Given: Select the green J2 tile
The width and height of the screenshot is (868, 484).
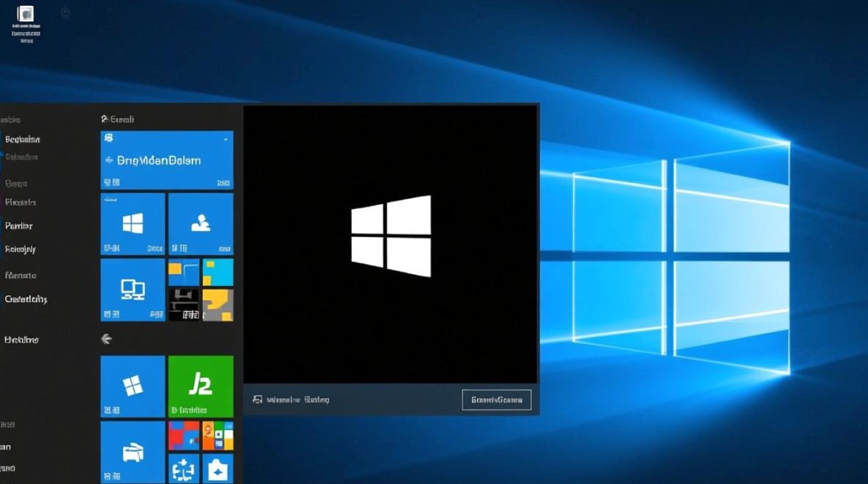Looking at the screenshot, I should 200,385.
